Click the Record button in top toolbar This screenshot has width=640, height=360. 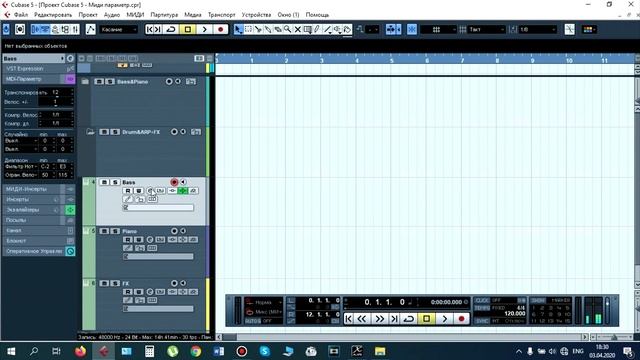(x=220, y=29)
